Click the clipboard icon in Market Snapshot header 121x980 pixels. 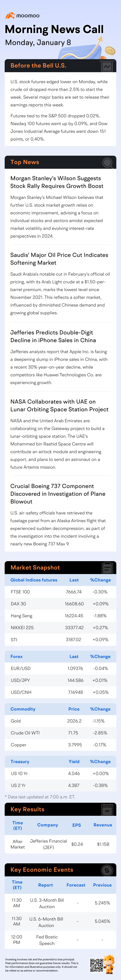click(107, 568)
